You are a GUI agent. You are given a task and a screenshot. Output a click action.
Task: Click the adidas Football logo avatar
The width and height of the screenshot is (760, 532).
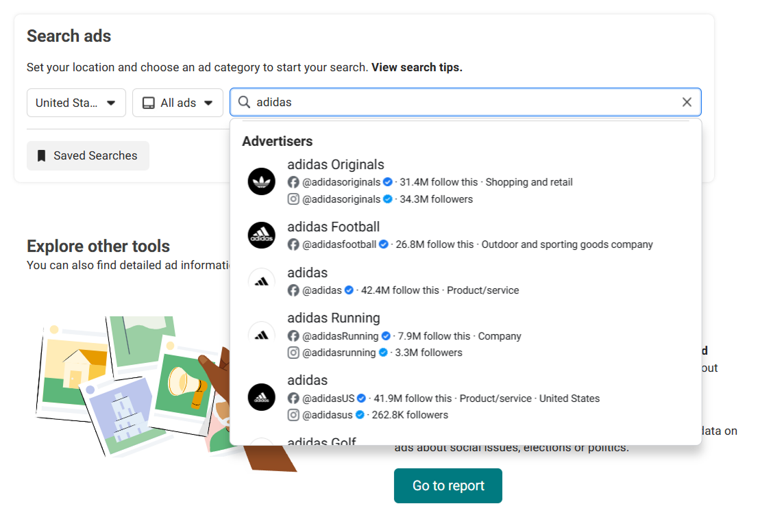[x=262, y=235]
